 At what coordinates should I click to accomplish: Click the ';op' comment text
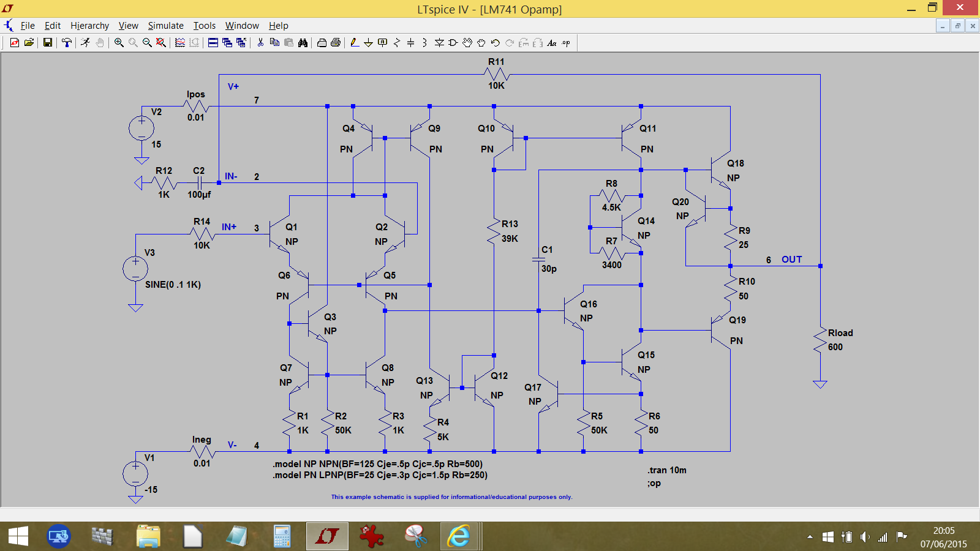tap(654, 483)
